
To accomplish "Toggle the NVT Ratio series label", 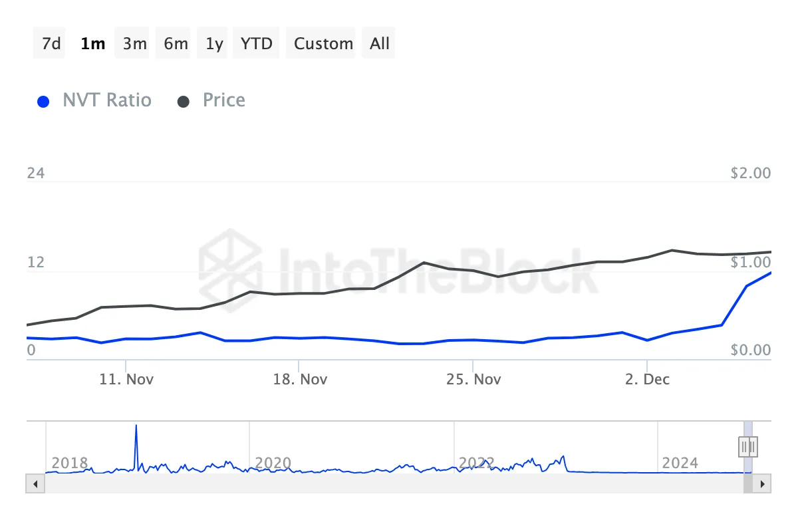I will [x=107, y=100].
